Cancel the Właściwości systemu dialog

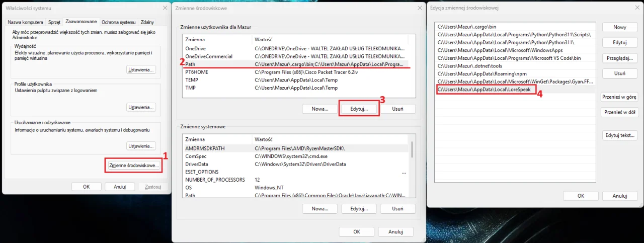click(120, 187)
